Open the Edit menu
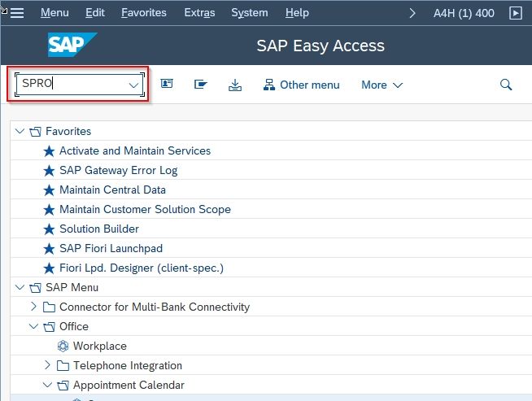Viewport: 532px width, 401px height. [95, 13]
